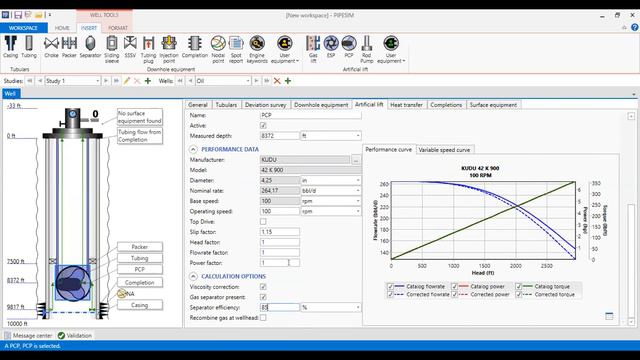
Task: Open the Study 1 dropdown
Action: [x=97, y=81]
